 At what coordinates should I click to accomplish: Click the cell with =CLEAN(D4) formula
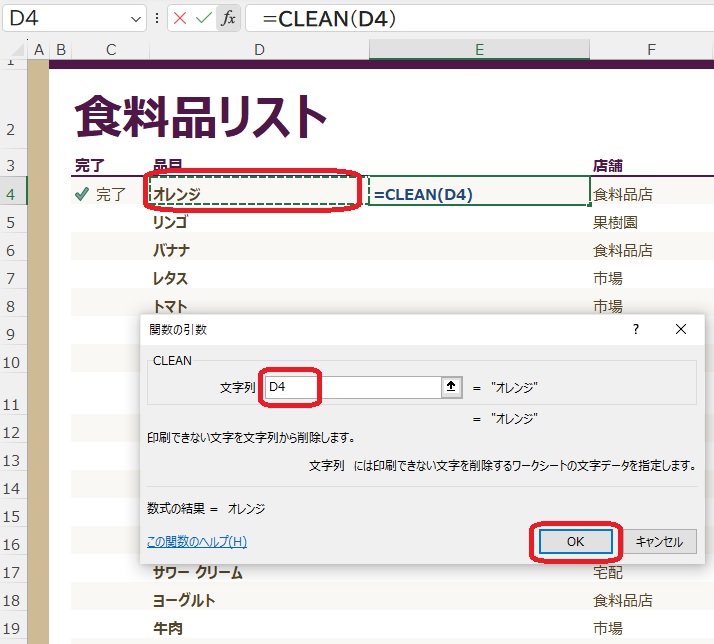(478, 194)
